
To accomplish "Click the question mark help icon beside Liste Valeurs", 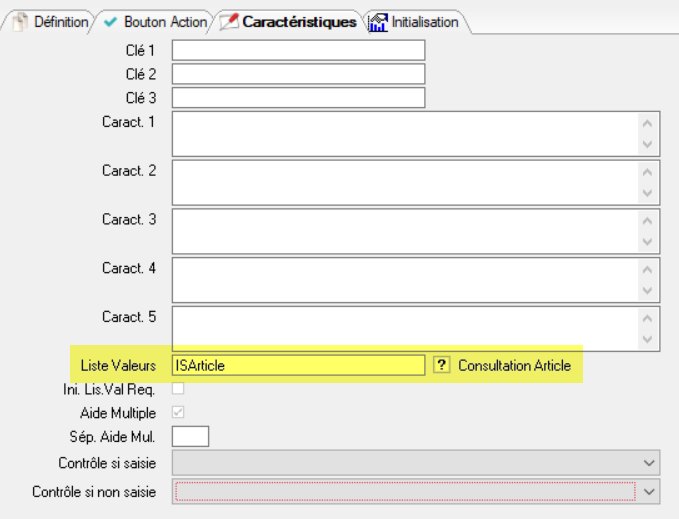I will tap(441, 366).
